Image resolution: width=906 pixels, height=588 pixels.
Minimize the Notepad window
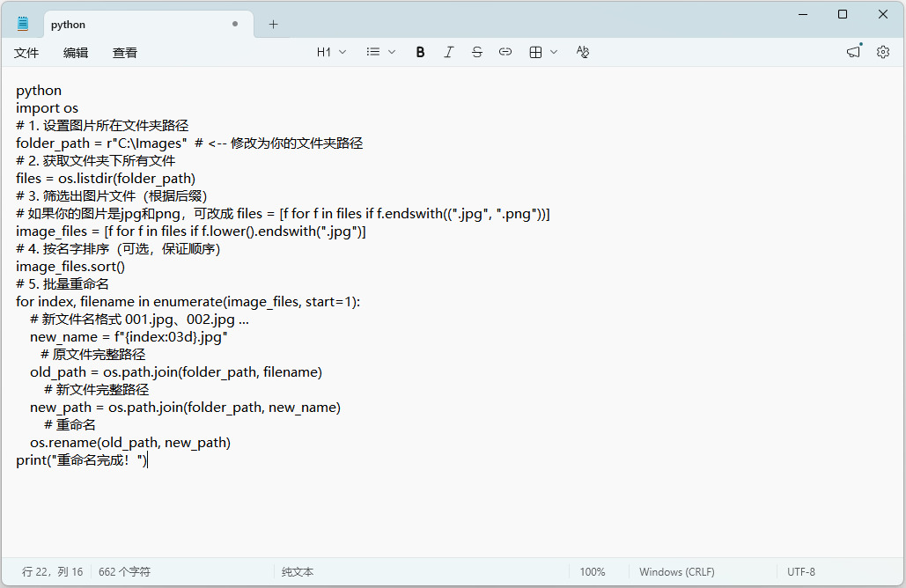point(803,14)
